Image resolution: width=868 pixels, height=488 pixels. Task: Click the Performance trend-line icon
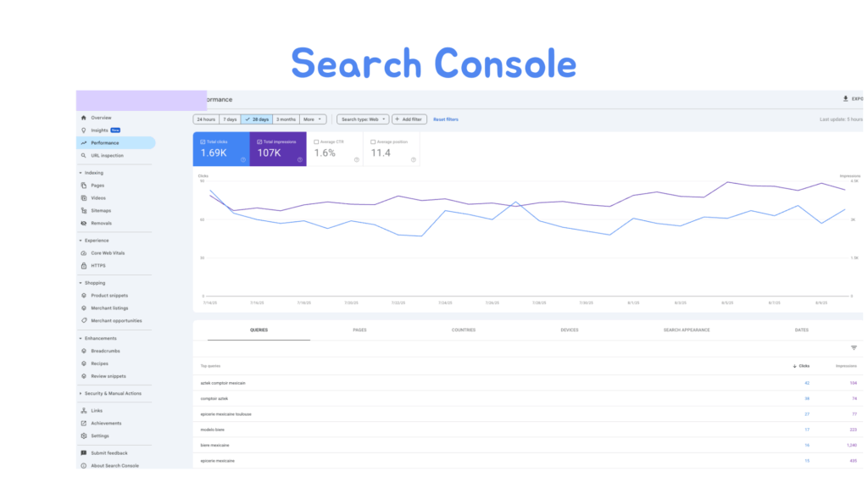84,143
